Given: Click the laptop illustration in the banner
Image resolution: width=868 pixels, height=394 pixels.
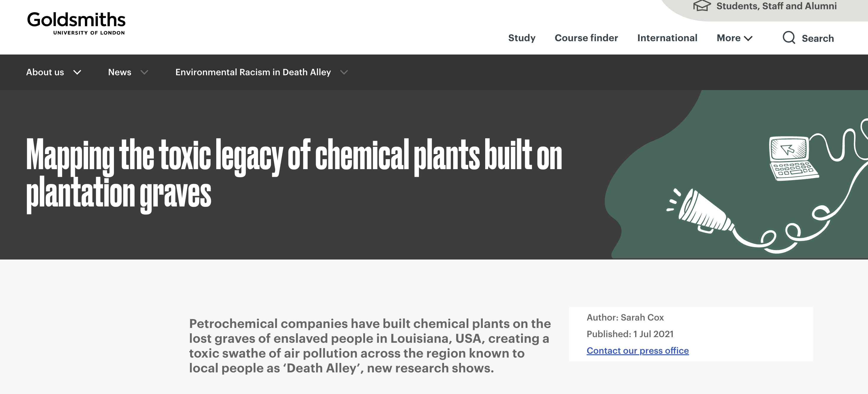Looking at the screenshot, I should tap(794, 158).
